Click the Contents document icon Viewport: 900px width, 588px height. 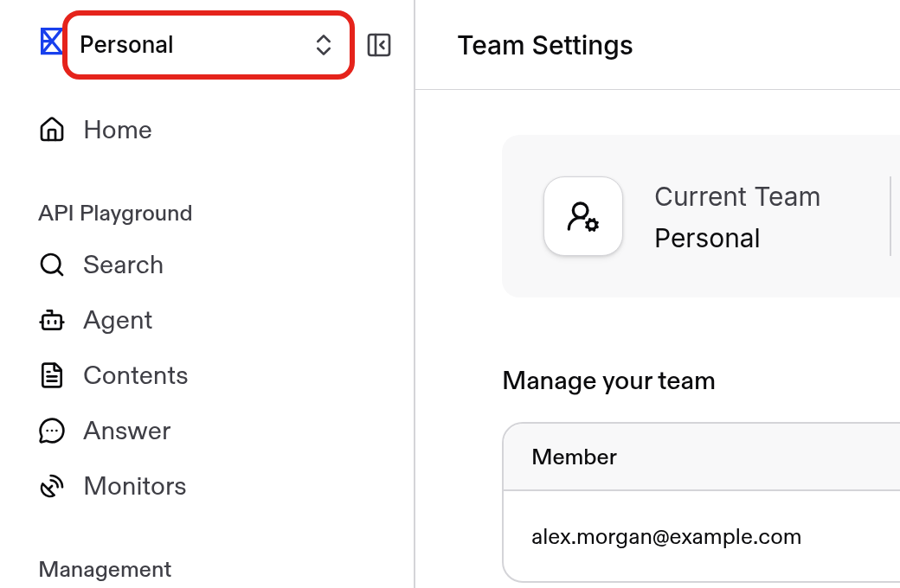tap(52, 376)
